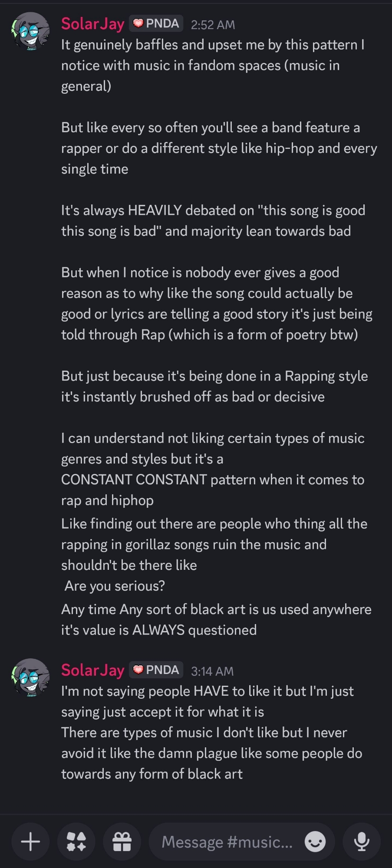The height and width of the screenshot is (868, 392).
Task: Open the apps launcher icon
Action: [x=76, y=842]
